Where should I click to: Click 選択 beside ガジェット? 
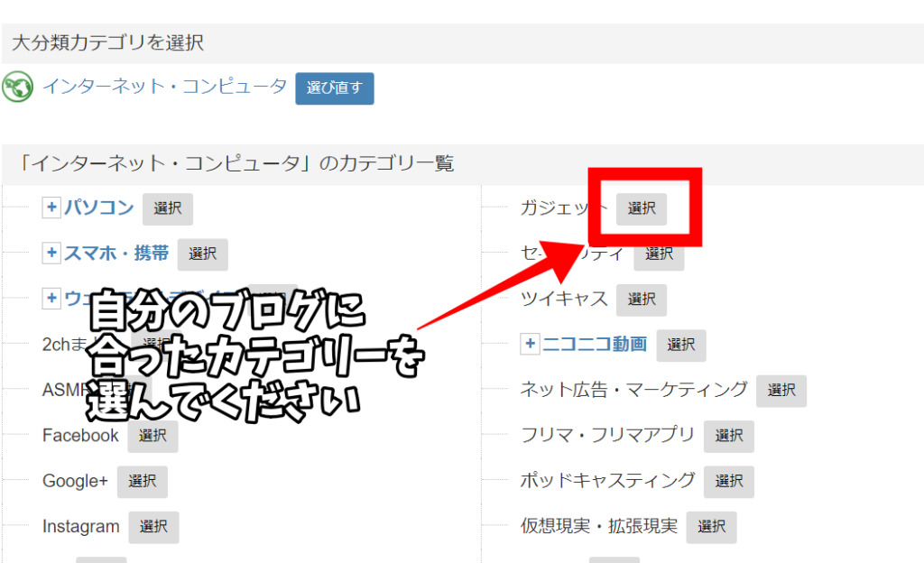(x=642, y=208)
